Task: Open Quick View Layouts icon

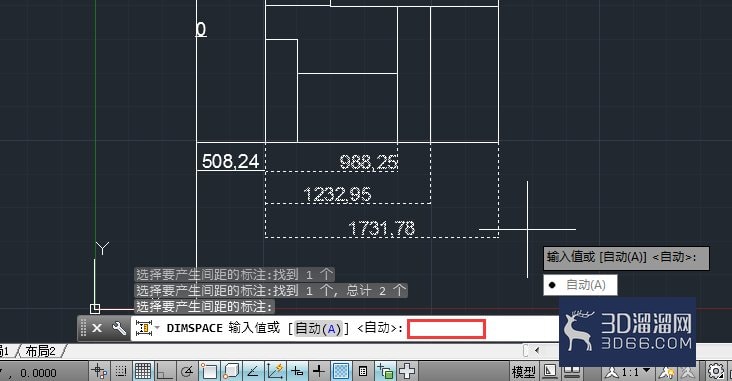Action: (549, 371)
